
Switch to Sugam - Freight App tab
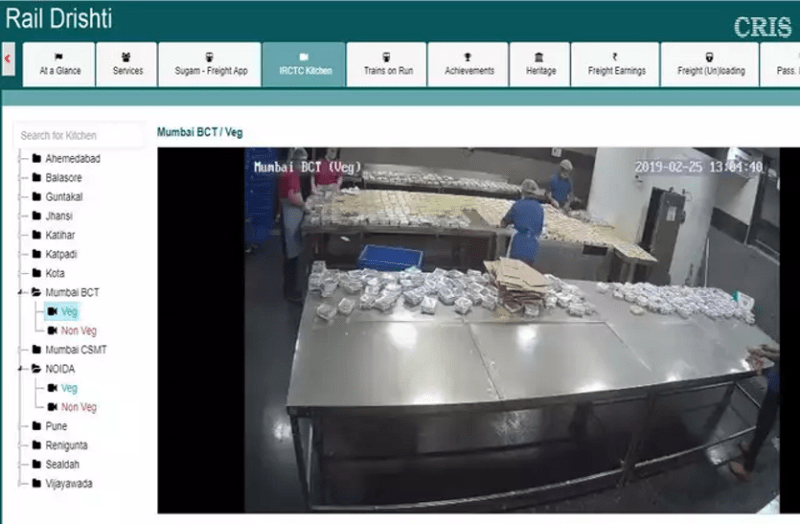[209, 64]
